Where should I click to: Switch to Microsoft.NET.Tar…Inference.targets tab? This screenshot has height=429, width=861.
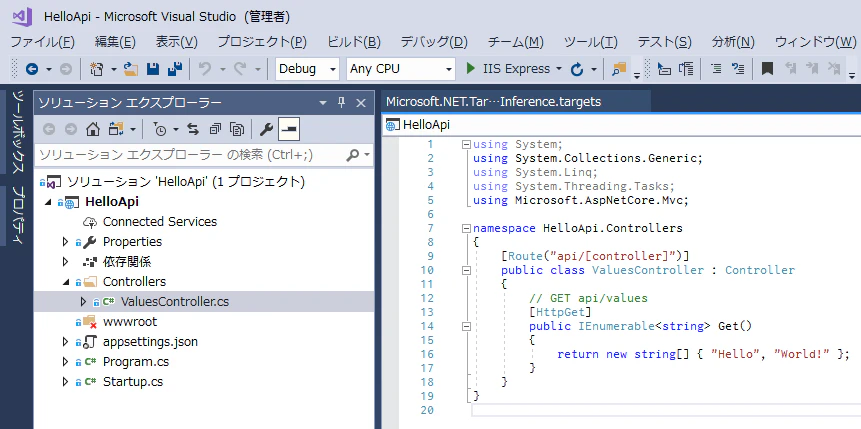(494, 102)
